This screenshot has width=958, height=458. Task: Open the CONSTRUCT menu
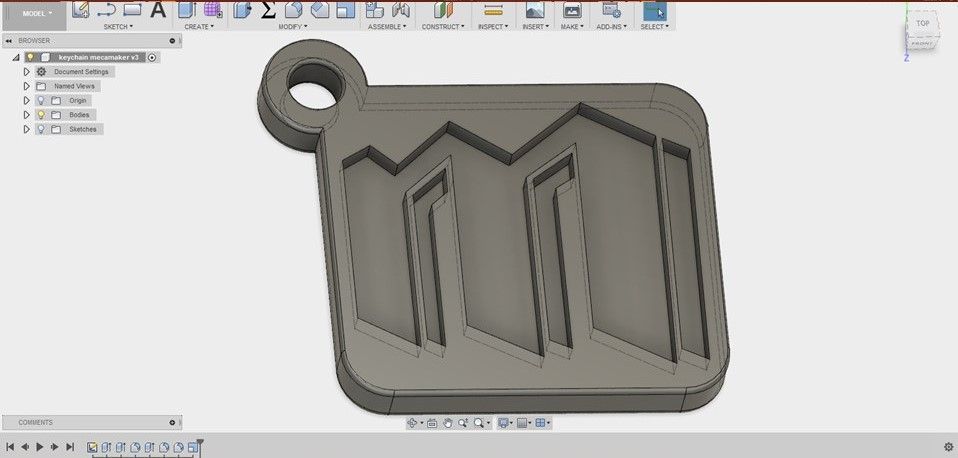pos(443,27)
